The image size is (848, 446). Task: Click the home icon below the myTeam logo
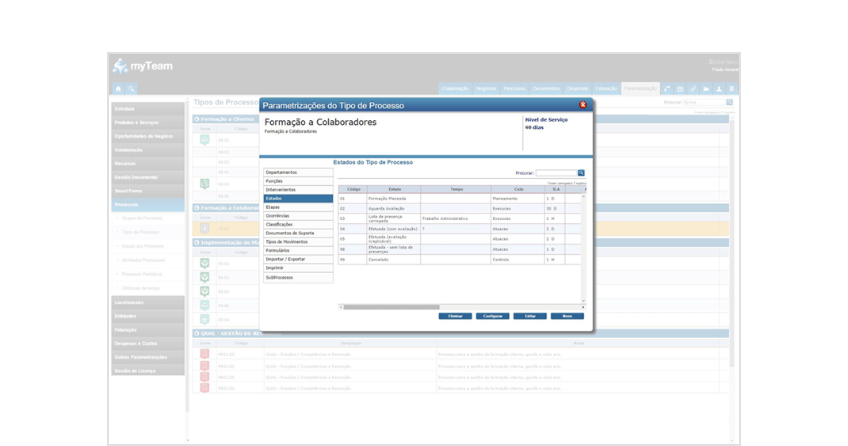pos(118,89)
